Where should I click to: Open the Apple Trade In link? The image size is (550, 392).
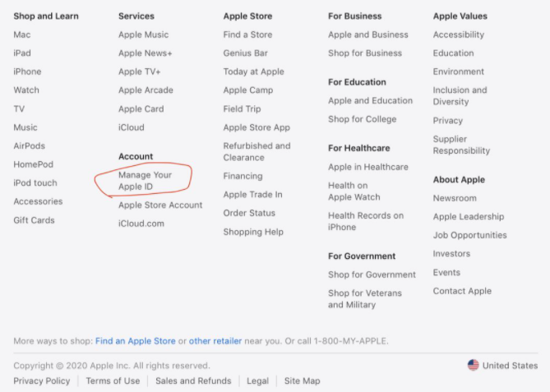[252, 195]
